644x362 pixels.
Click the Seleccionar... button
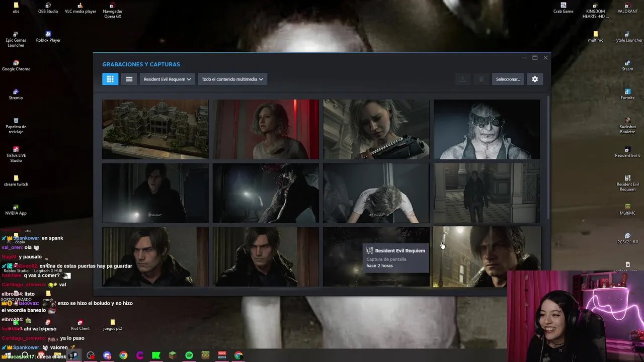pyautogui.click(x=508, y=79)
